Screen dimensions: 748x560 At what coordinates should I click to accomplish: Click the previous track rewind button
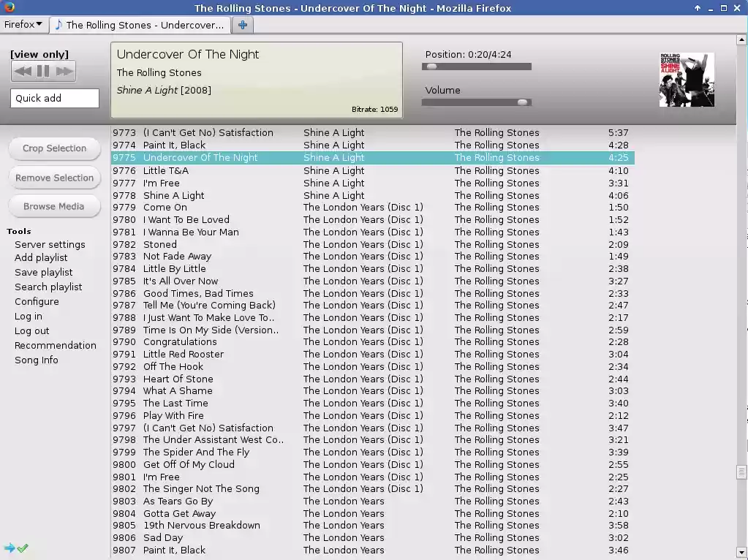click(23, 71)
